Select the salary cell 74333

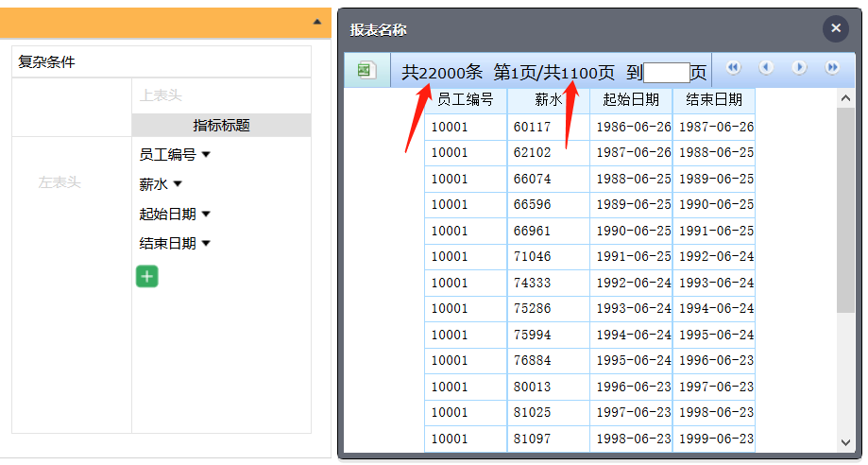(x=549, y=283)
